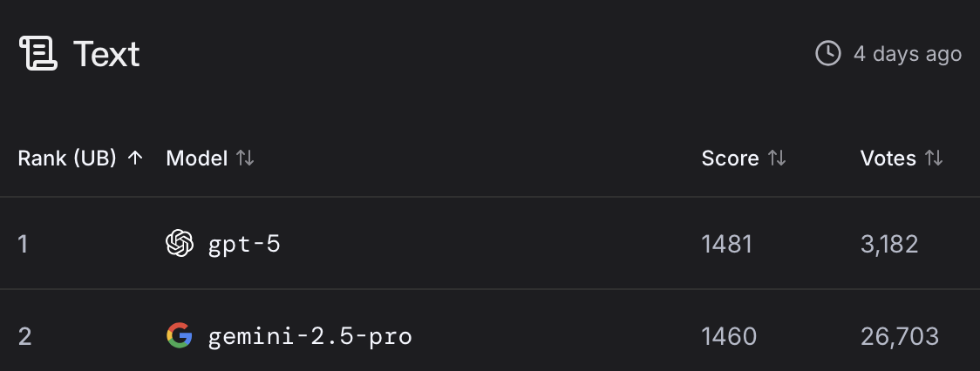Click the sort arrows next to Score
Image resolution: width=980 pixels, height=371 pixels.
[776, 159]
